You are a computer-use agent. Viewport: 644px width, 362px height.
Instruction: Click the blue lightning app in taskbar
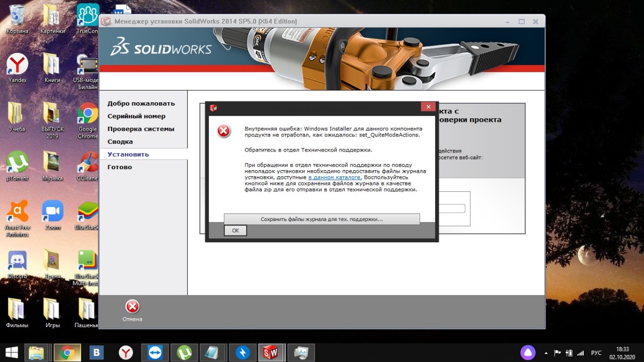pos(243,352)
